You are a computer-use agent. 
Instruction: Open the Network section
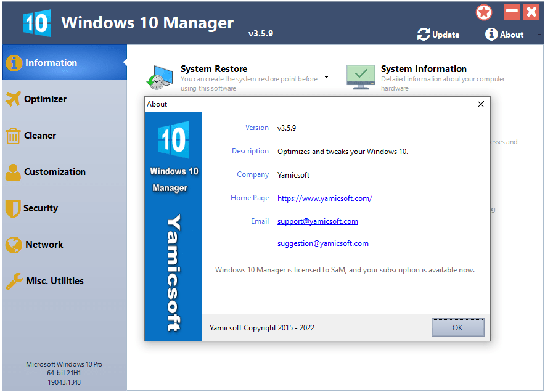pos(65,245)
